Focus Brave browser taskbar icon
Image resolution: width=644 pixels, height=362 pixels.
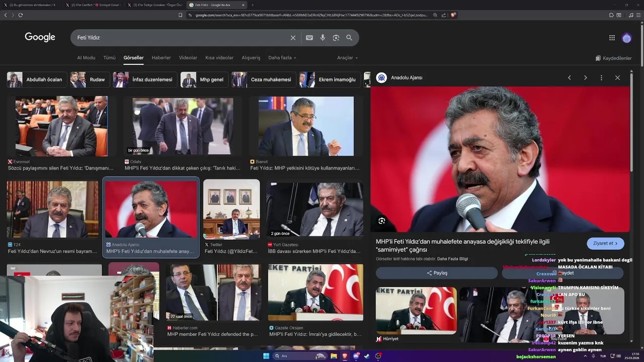345,356
